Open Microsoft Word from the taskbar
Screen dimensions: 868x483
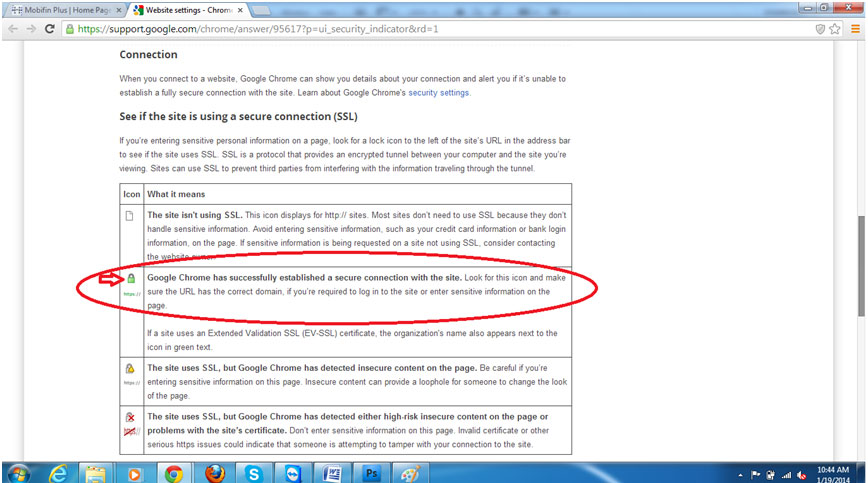click(332, 474)
